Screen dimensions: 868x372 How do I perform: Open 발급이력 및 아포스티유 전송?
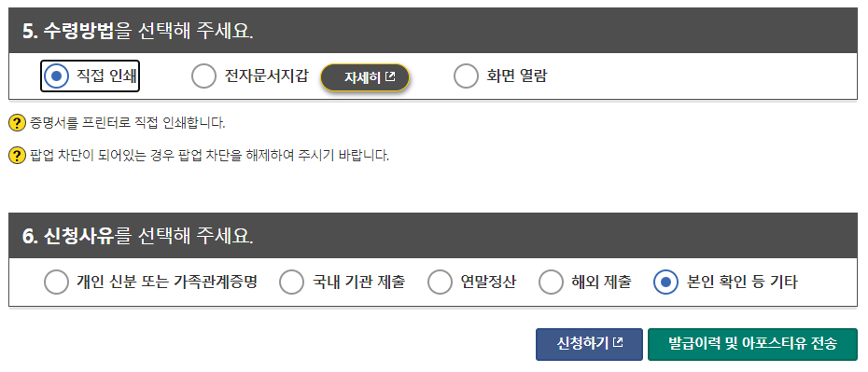752,344
